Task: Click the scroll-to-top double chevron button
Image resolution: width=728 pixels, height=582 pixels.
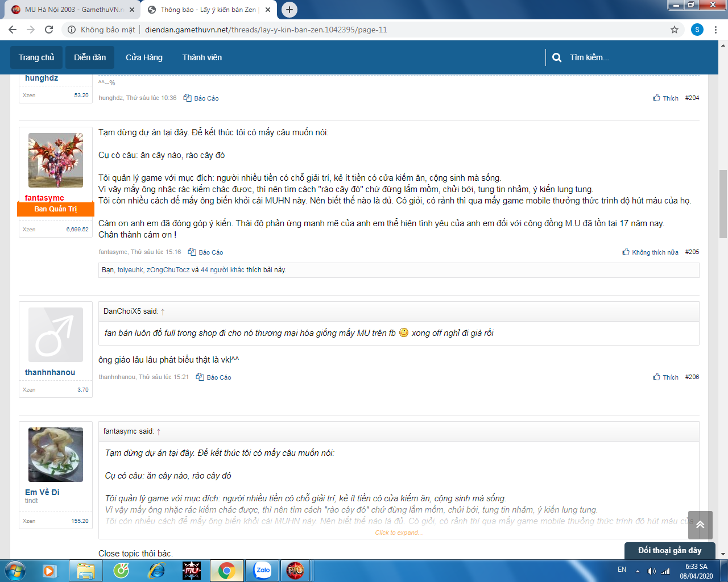Action: (700, 525)
